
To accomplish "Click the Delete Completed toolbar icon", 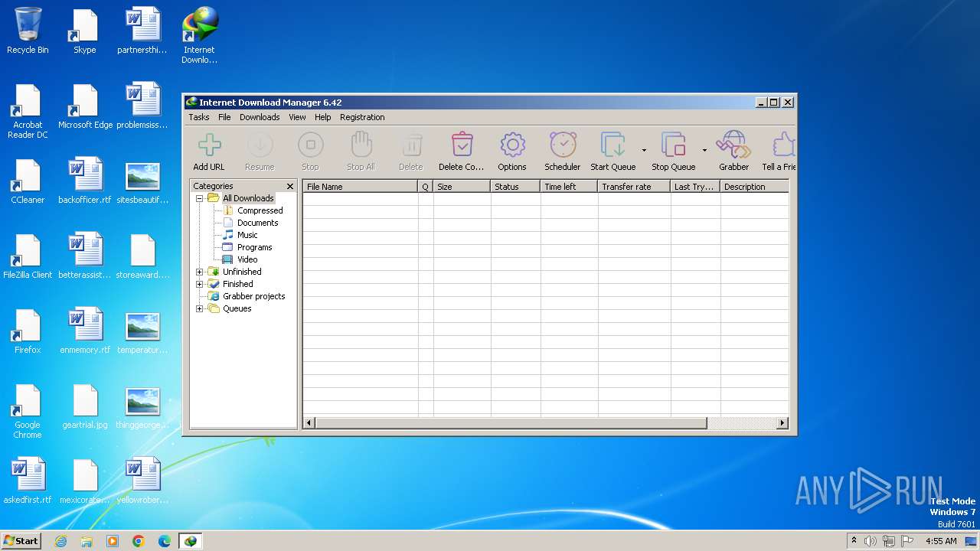I will click(462, 145).
